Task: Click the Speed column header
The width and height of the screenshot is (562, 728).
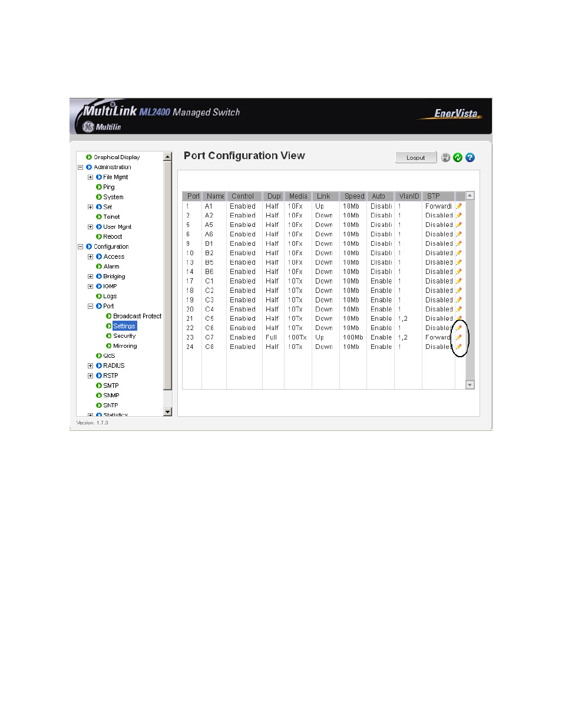Action: point(353,196)
